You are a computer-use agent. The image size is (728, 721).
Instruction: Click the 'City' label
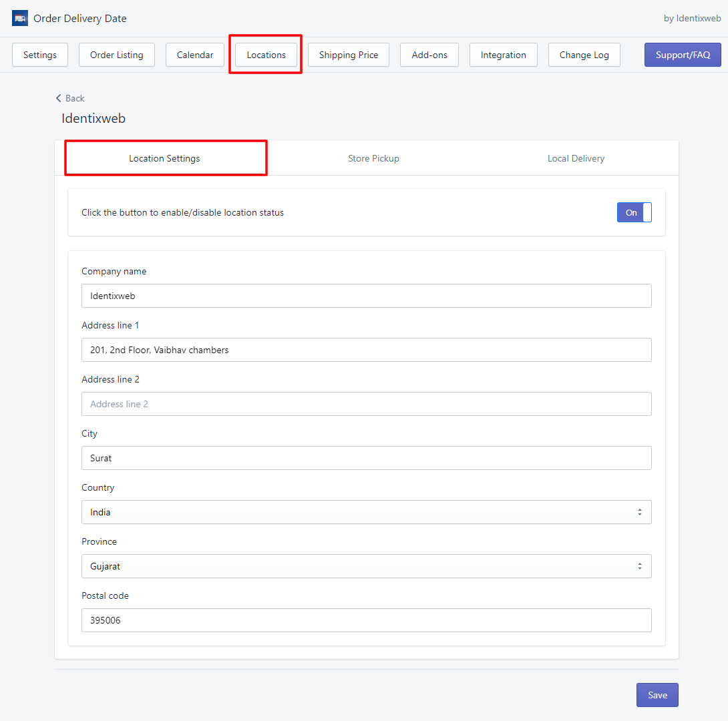tap(89, 433)
